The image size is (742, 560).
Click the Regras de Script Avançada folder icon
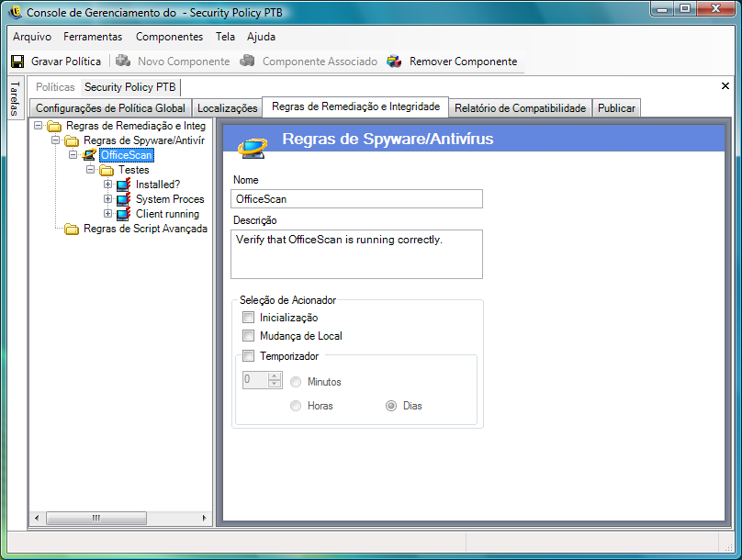72,229
